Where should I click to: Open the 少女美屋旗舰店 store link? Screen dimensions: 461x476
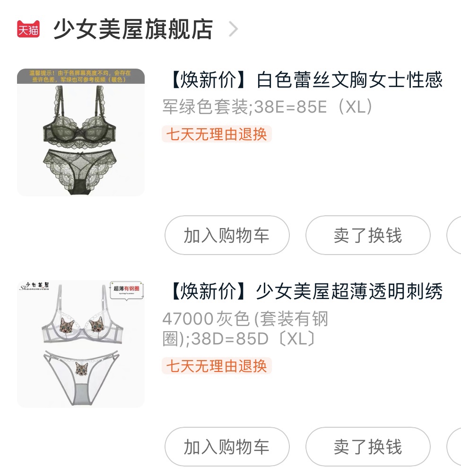pyautogui.click(x=133, y=29)
